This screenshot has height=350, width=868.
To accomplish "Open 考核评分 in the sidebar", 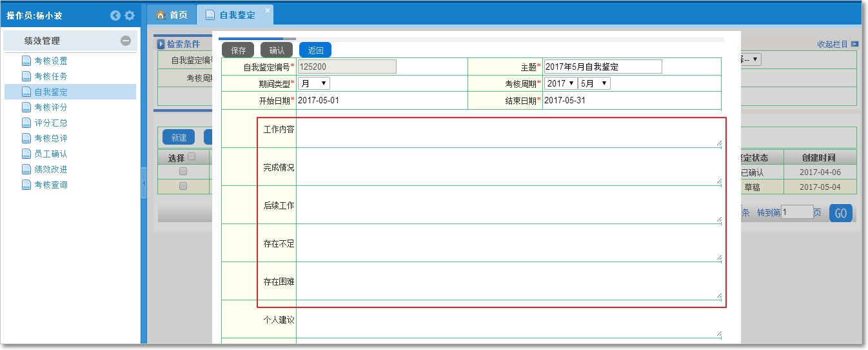I will (51, 107).
